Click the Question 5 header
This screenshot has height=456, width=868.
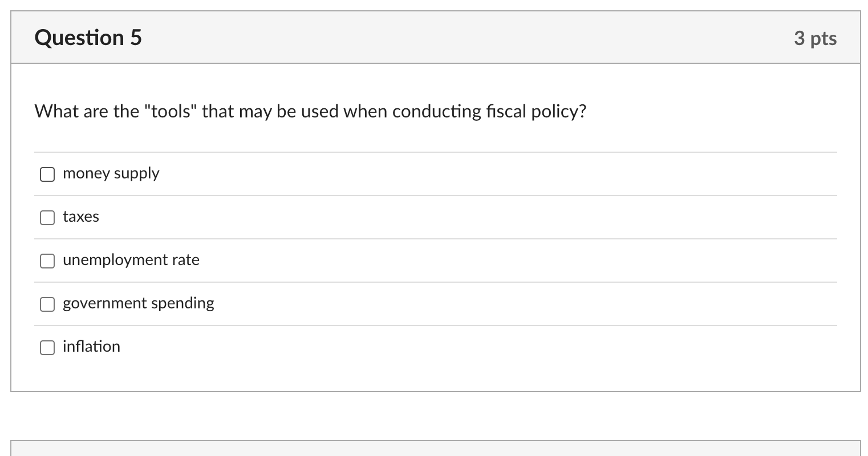87,37
